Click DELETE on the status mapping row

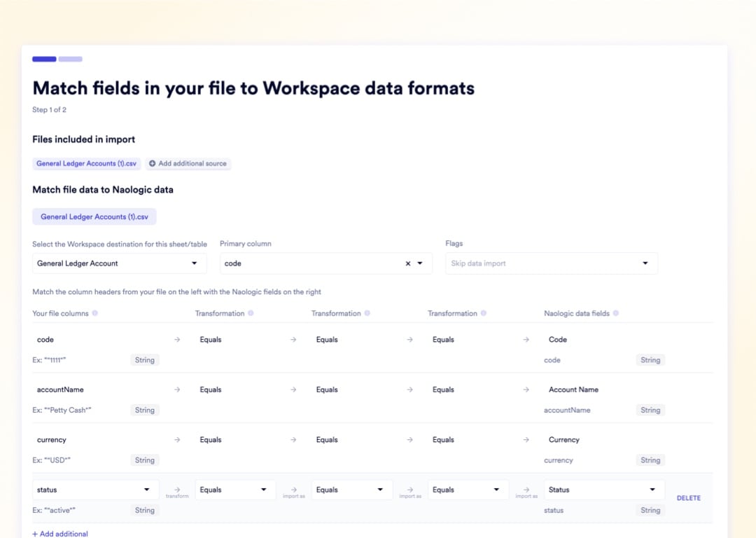point(688,497)
